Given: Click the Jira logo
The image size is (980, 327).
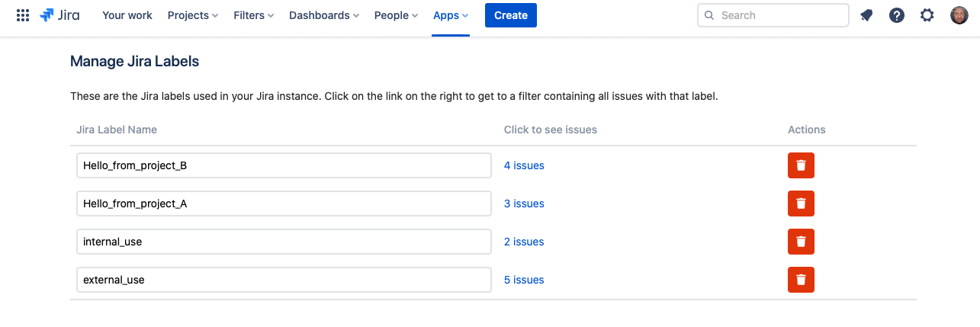Looking at the screenshot, I should click(x=59, y=15).
